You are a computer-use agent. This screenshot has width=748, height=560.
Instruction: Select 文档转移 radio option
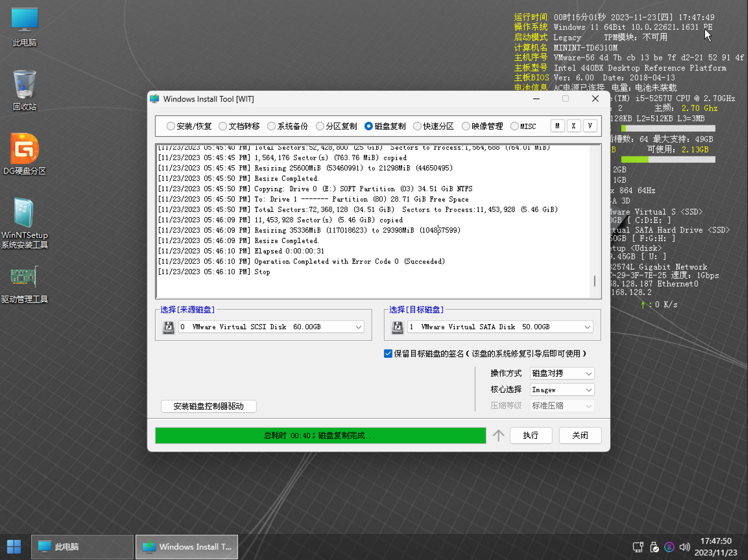tap(239, 126)
